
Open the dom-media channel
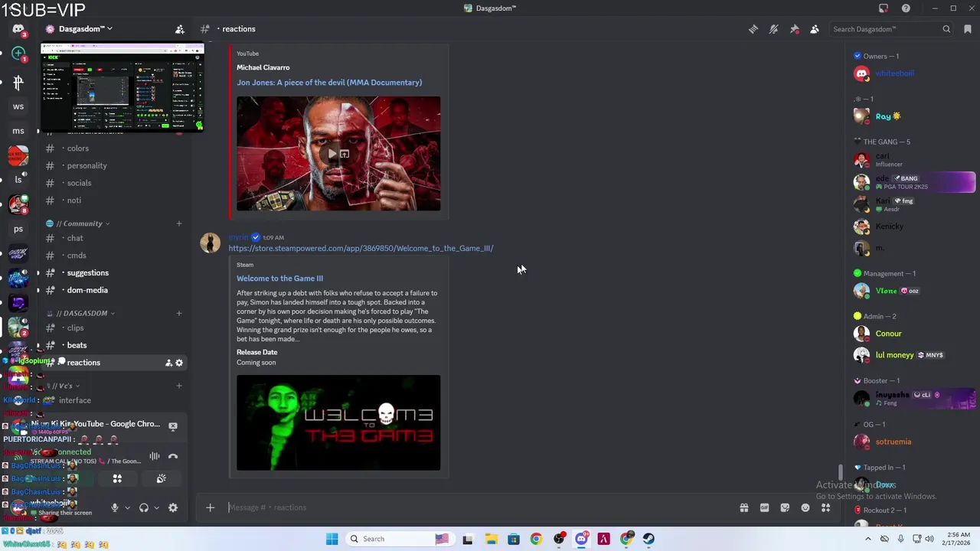click(87, 290)
